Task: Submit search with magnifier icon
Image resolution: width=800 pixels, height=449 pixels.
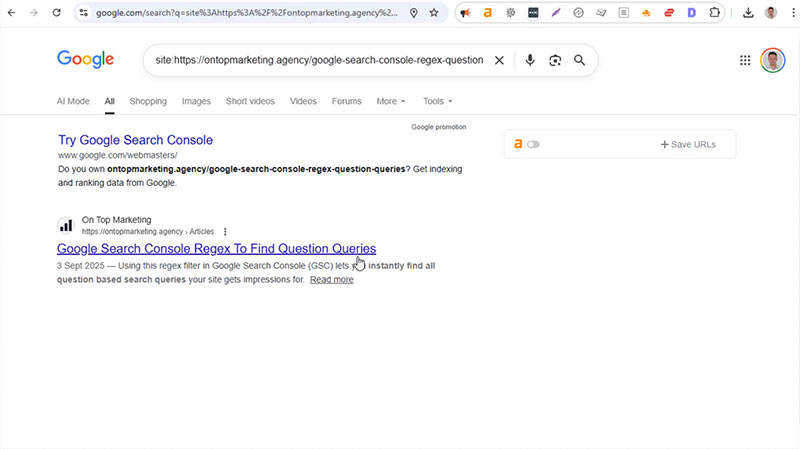Action: pos(579,60)
